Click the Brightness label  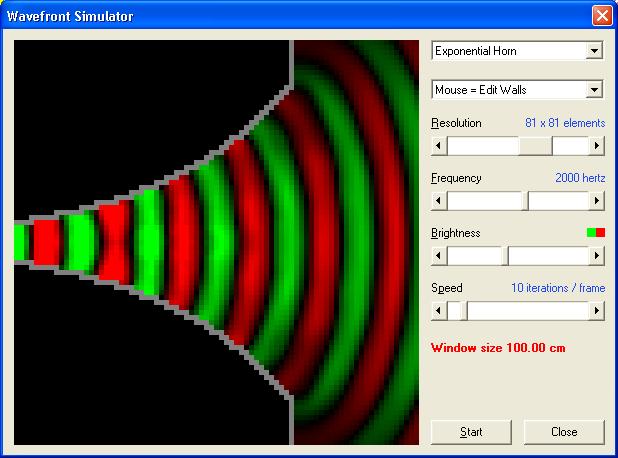(456, 233)
